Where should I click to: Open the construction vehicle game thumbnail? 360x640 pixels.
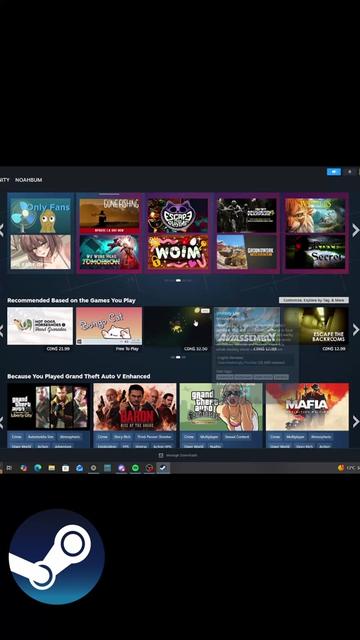point(247,252)
